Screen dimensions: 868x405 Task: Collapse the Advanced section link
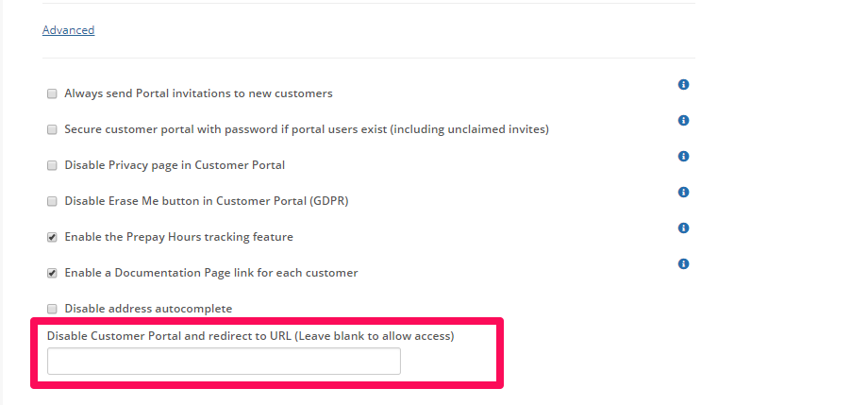[x=68, y=30]
